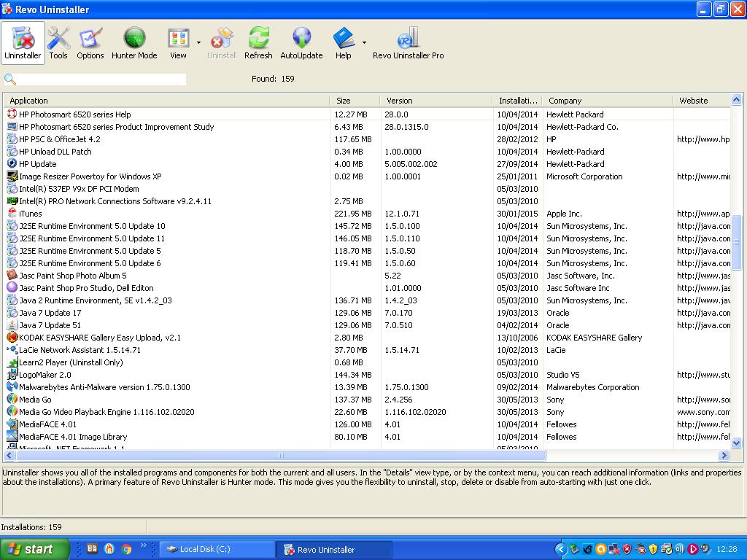Sort by the Installation date column
The height and width of the screenshot is (560, 747).
517,101
